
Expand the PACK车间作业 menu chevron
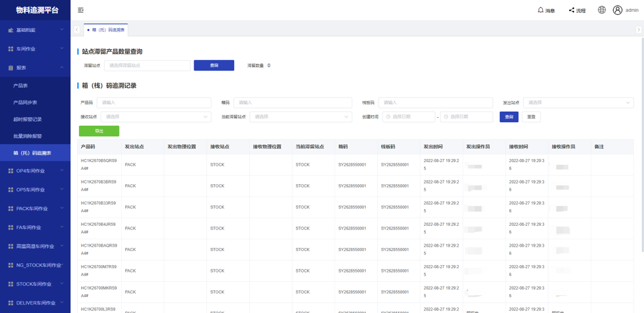tap(62, 208)
